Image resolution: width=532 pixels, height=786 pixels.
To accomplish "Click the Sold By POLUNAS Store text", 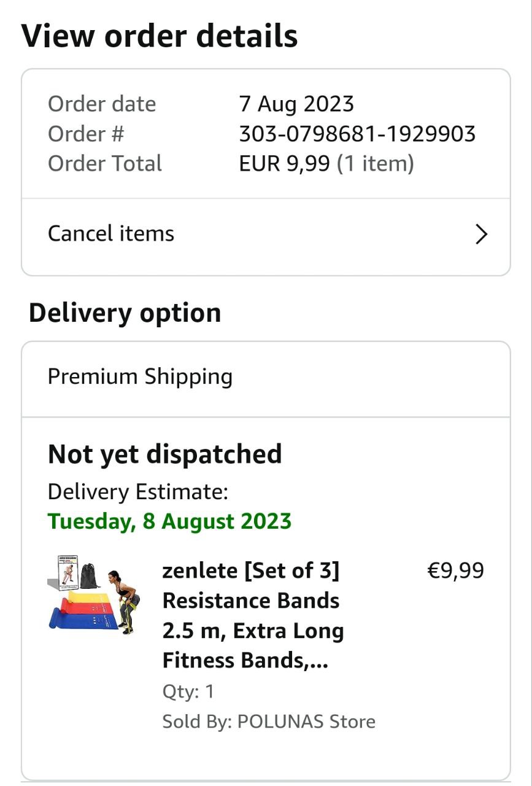I will tap(269, 721).
